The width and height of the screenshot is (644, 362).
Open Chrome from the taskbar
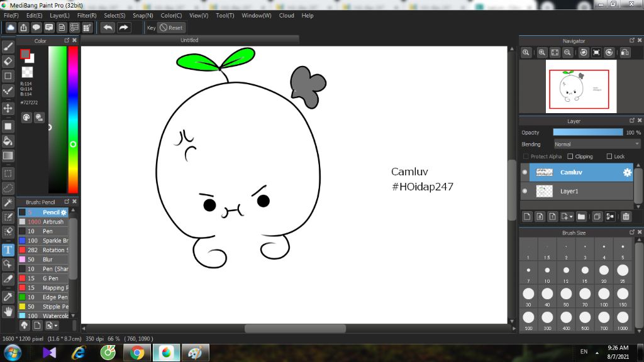tap(136, 353)
